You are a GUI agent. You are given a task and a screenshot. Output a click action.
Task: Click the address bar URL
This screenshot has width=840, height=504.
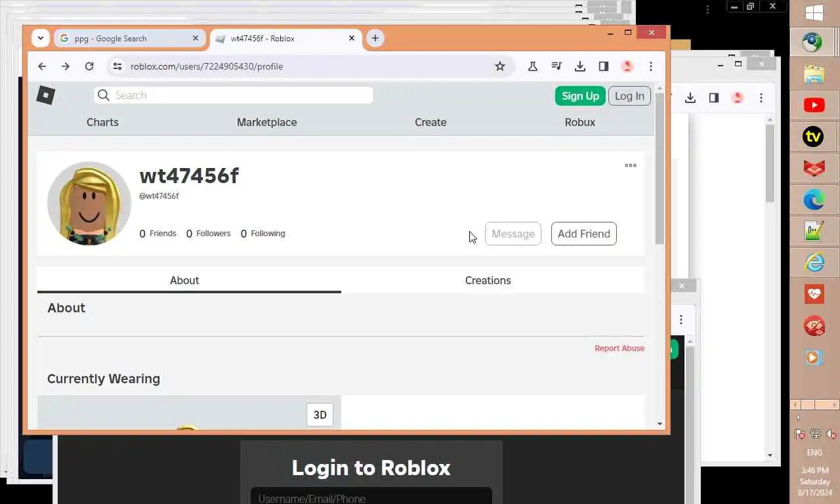[x=207, y=66]
